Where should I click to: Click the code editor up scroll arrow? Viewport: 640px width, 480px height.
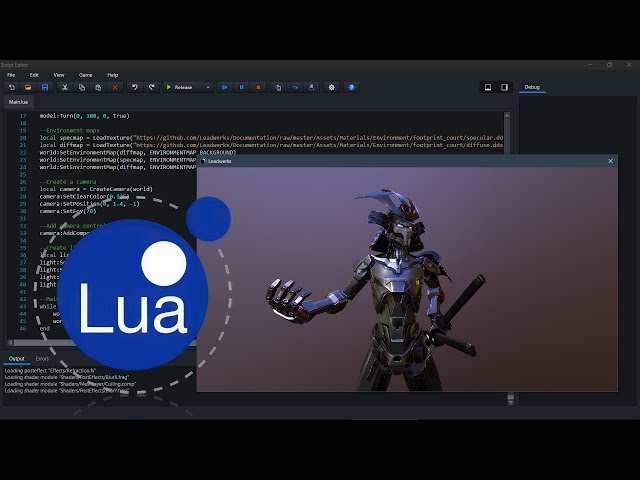(x=507, y=116)
